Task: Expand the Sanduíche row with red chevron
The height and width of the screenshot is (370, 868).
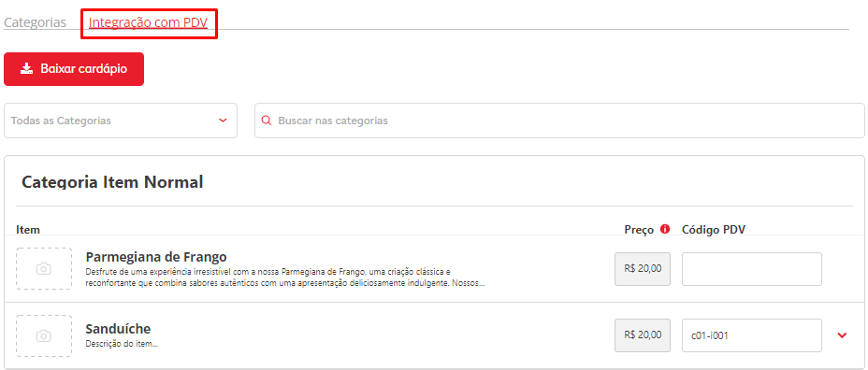Action: pos(843,335)
